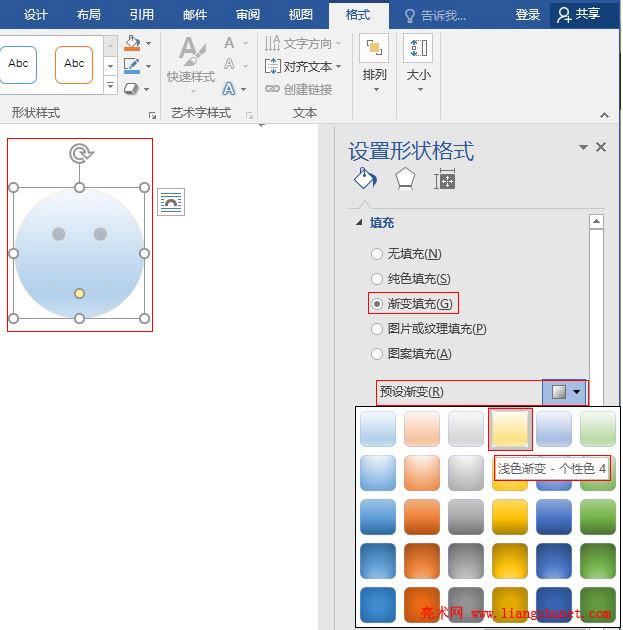Click the Size (大小) icon
Image resolution: width=623 pixels, height=630 pixels.
418,58
